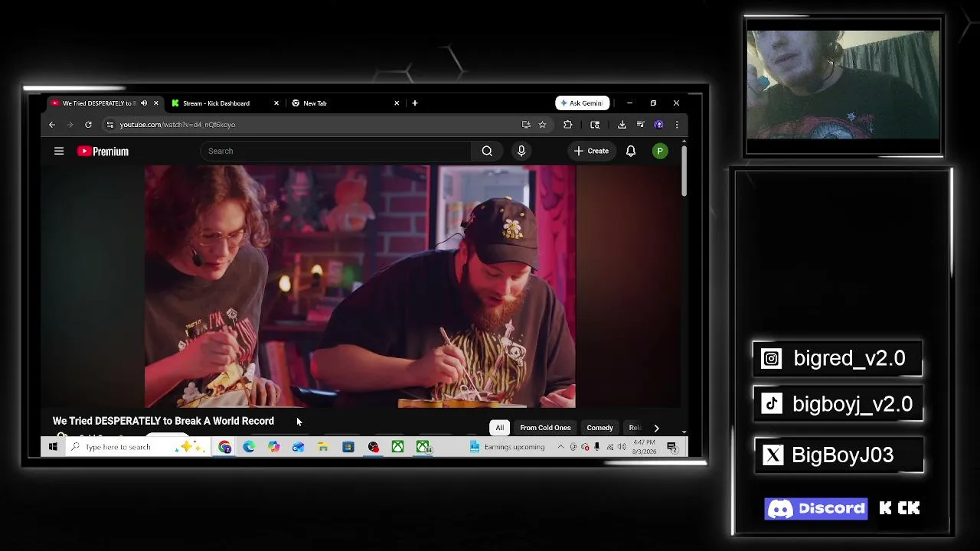Open Microsoft Store from the taskbar
Screen dimensions: 980x551
tap(348, 447)
